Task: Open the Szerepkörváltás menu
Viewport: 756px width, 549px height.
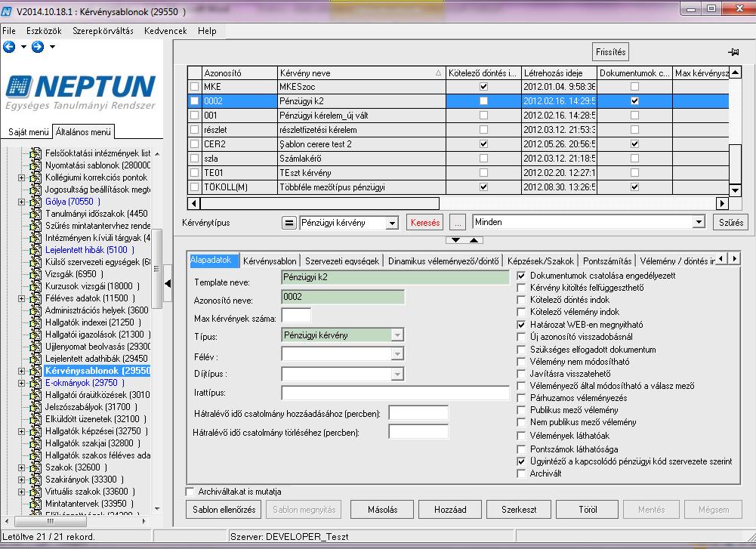Action: coord(103,31)
